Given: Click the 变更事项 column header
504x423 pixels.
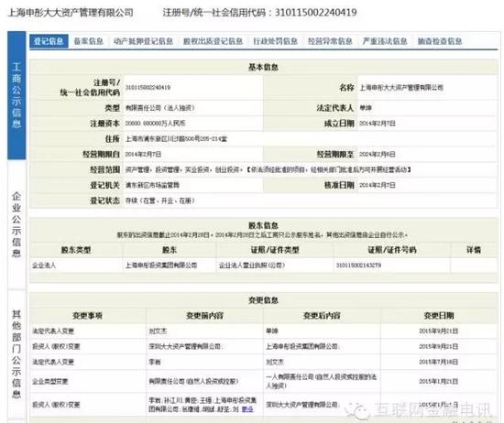Looking at the screenshot, I should coord(87,315).
